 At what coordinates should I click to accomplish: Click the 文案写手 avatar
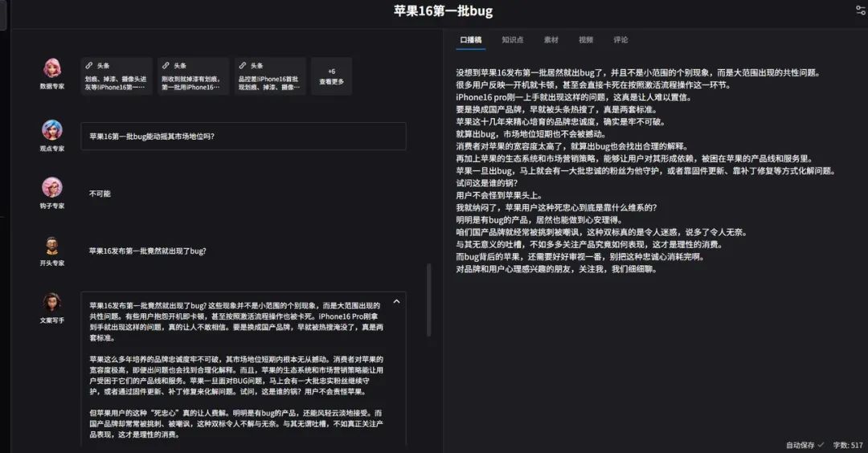(52, 303)
